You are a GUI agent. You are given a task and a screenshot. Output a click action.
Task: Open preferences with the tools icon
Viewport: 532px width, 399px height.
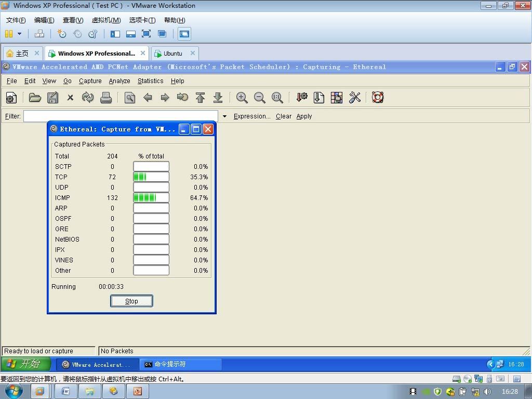pos(354,98)
